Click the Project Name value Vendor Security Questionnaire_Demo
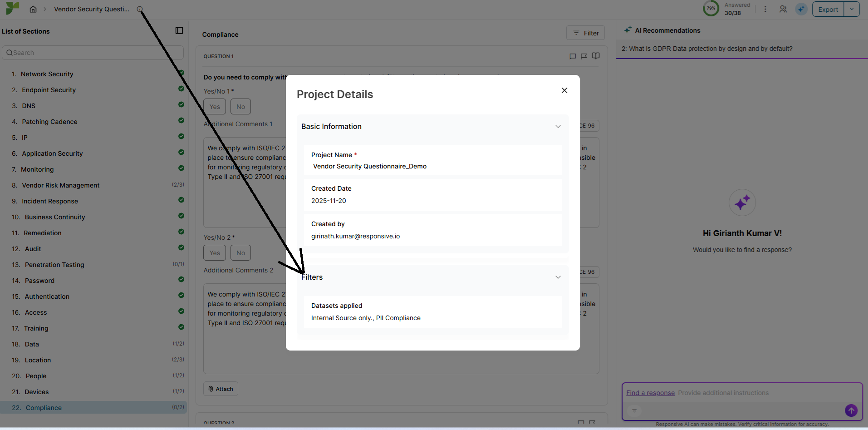Screen dimensions: 868x430 tap(370, 166)
